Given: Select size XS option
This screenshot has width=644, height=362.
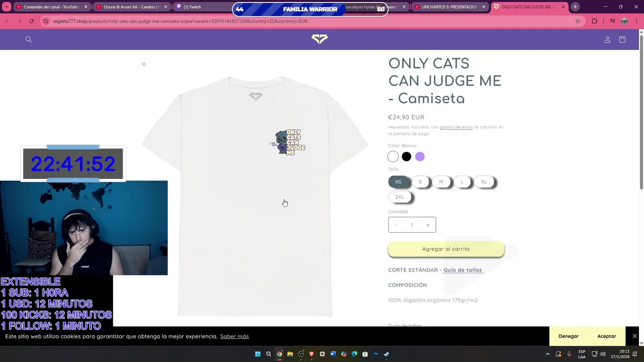Looking at the screenshot, I should coord(398,182).
